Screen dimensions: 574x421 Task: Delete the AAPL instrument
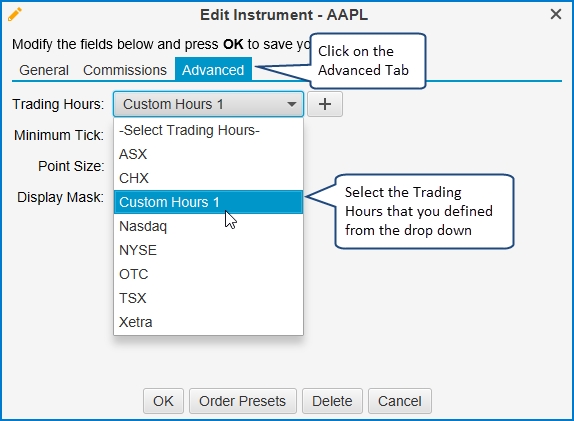(332, 401)
